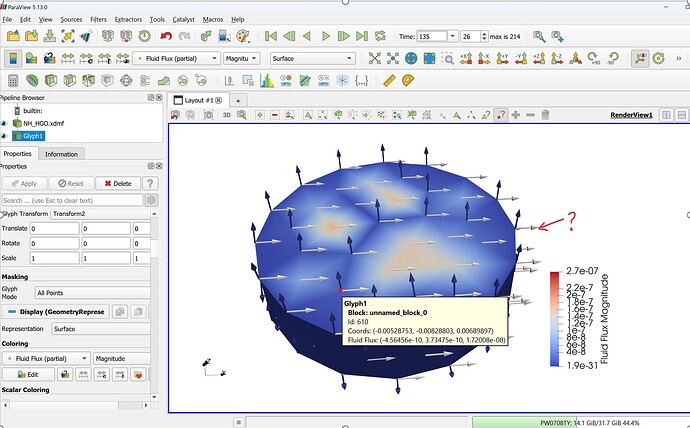690x428 pixels.
Task: Rotate view 90 degrees clockwise
Action: pos(593,58)
